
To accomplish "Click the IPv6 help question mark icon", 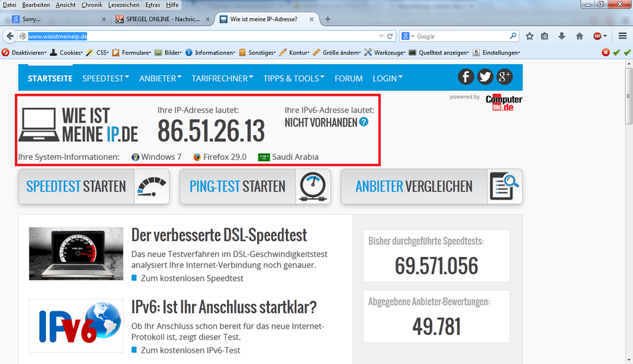I will click(x=364, y=122).
